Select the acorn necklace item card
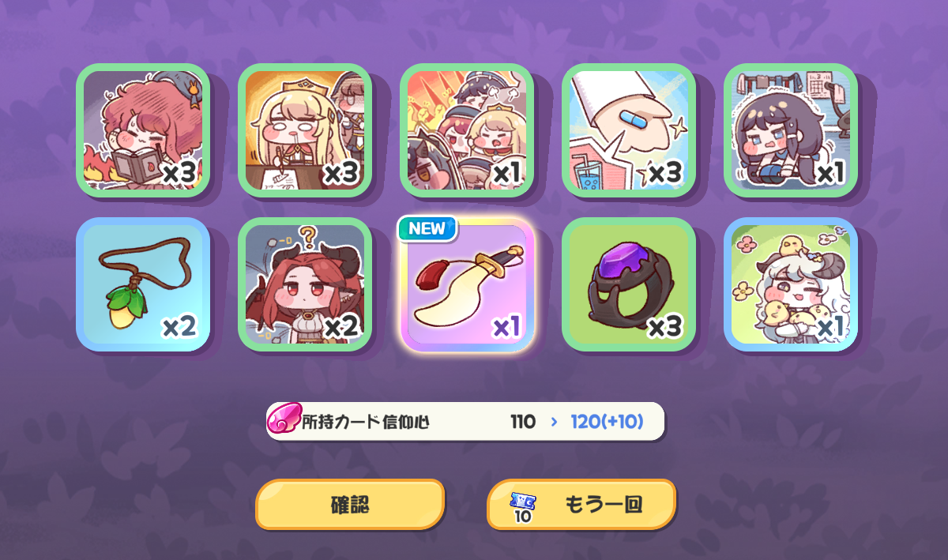 click(143, 284)
